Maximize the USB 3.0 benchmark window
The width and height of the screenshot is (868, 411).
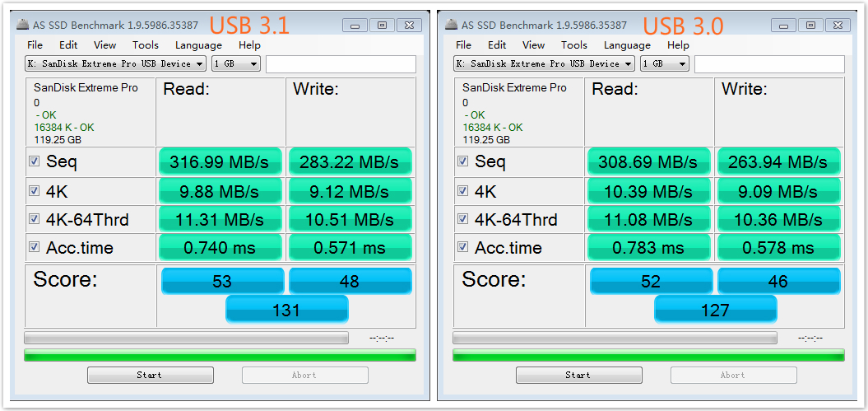[x=810, y=25]
